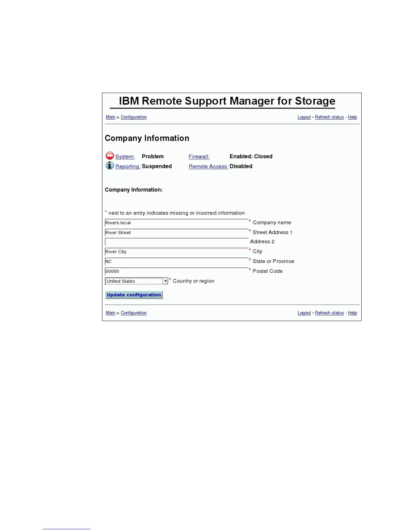
Task: Click the red System problem status icon
Action: (x=110, y=156)
